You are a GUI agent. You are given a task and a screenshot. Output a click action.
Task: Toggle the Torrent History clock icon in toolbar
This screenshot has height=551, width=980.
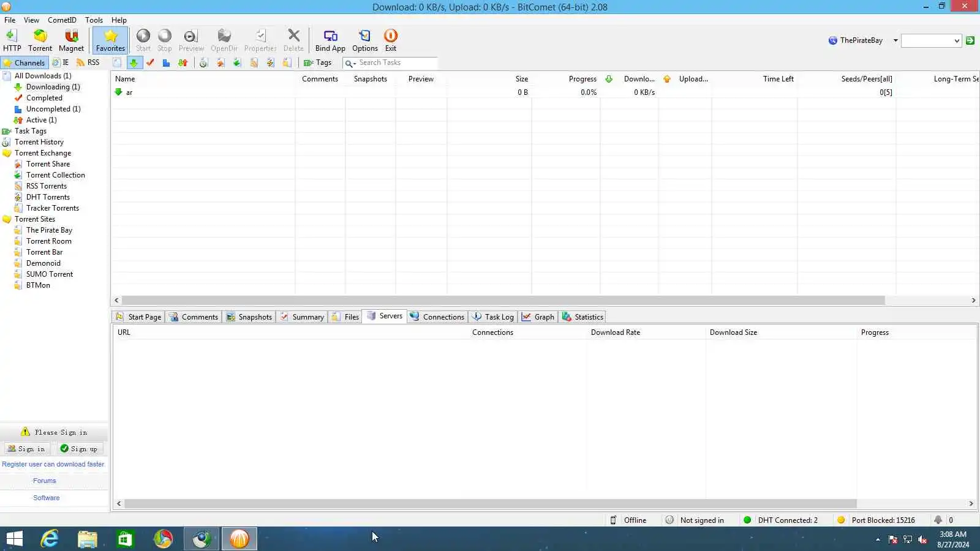tap(204, 62)
